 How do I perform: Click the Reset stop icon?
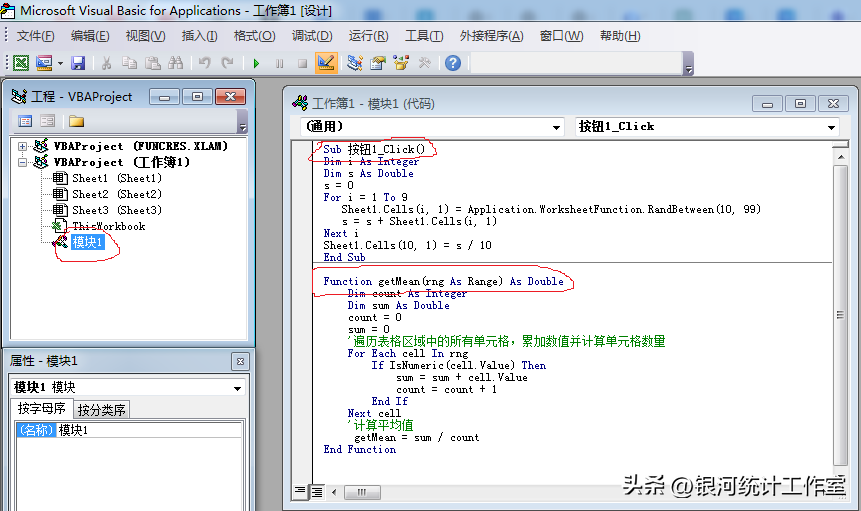(303, 64)
